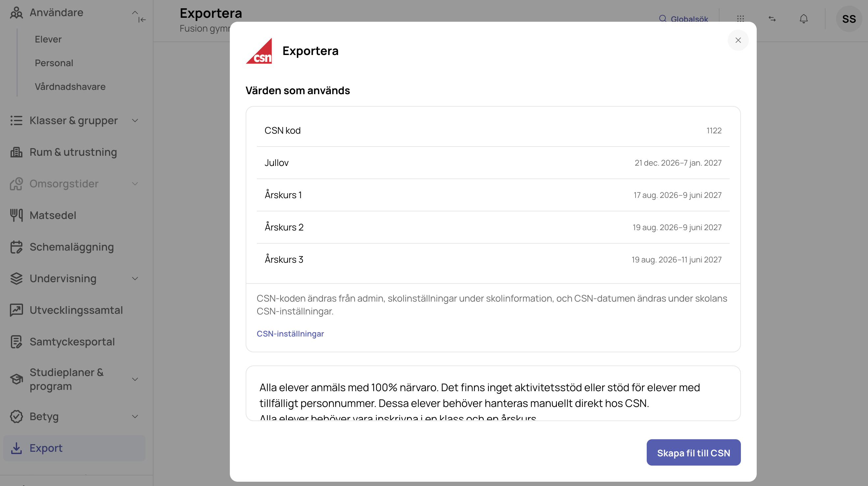Click Skapa fil till CSN button
The width and height of the screenshot is (868, 486).
coord(693,453)
